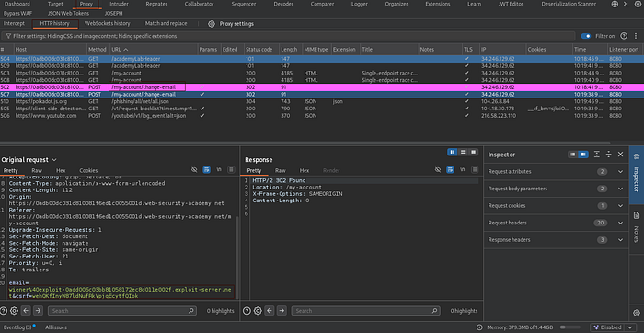Show request Cookies tab

click(88, 170)
